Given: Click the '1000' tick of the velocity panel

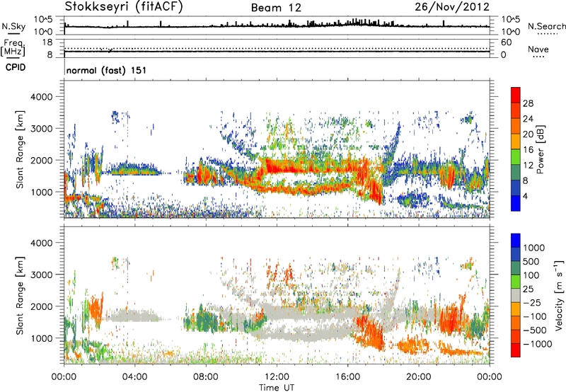Looking at the screenshot, I should [x=42, y=338].
